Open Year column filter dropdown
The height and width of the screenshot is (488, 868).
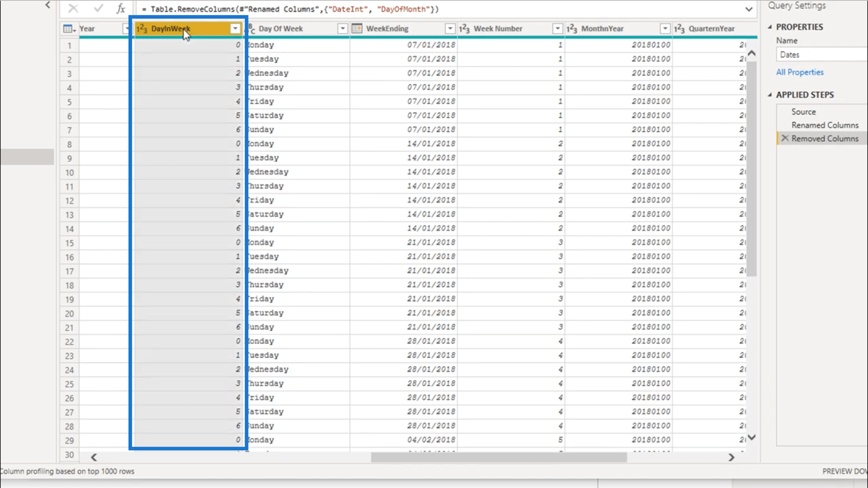(126, 29)
